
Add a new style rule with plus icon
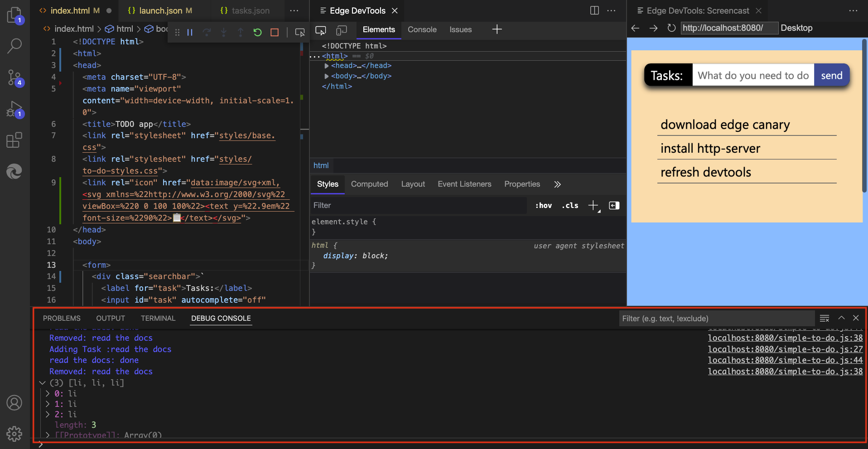coord(593,205)
